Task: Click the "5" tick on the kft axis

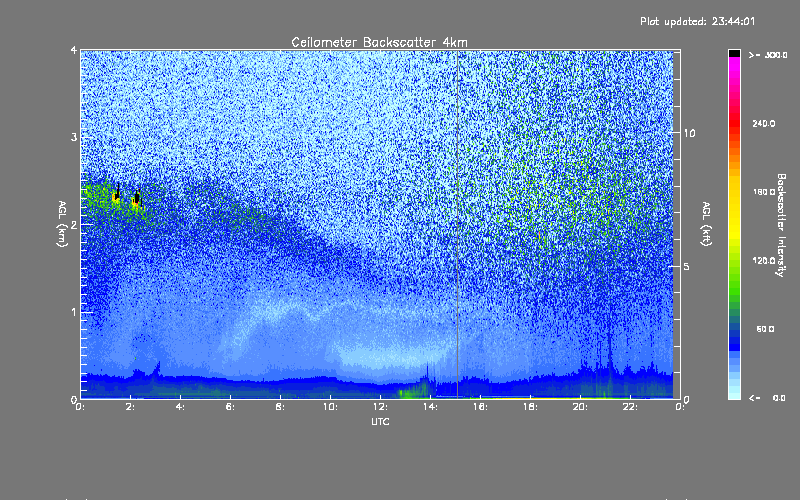Action: (687, 266)
